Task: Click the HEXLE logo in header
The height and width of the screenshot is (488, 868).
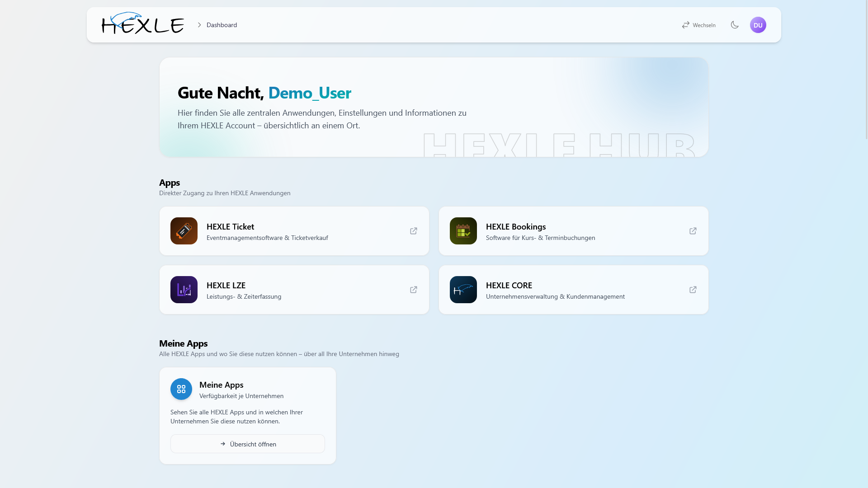Action: point(143,23)
